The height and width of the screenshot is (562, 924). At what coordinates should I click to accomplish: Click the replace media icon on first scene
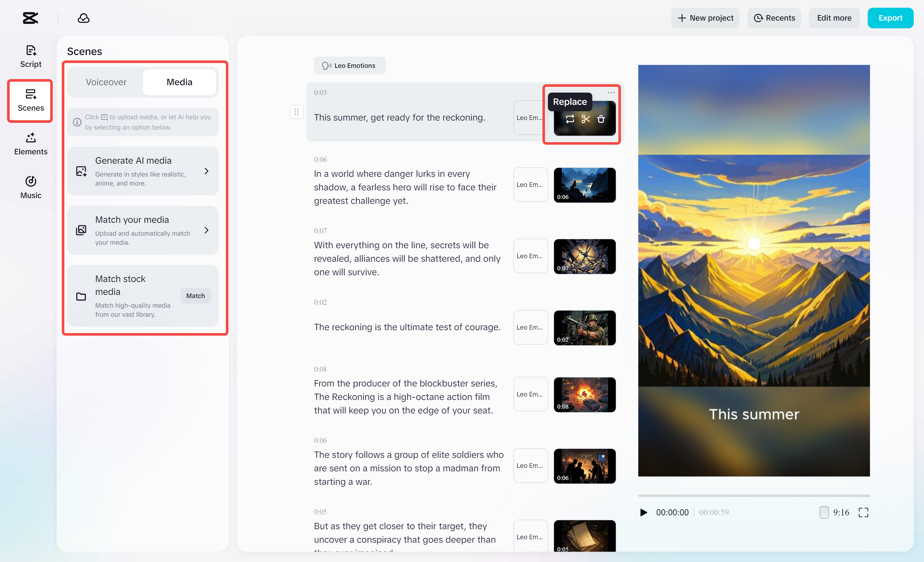click(570, 119)
